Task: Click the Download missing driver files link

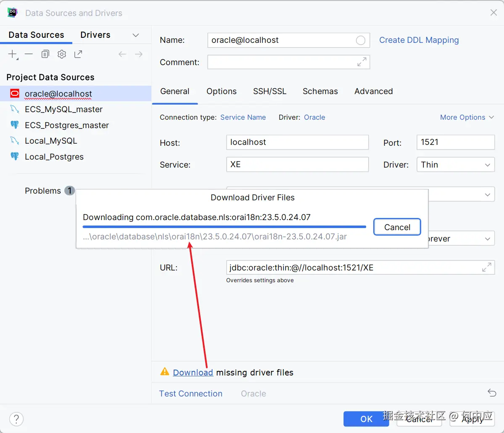Action: 193,373
